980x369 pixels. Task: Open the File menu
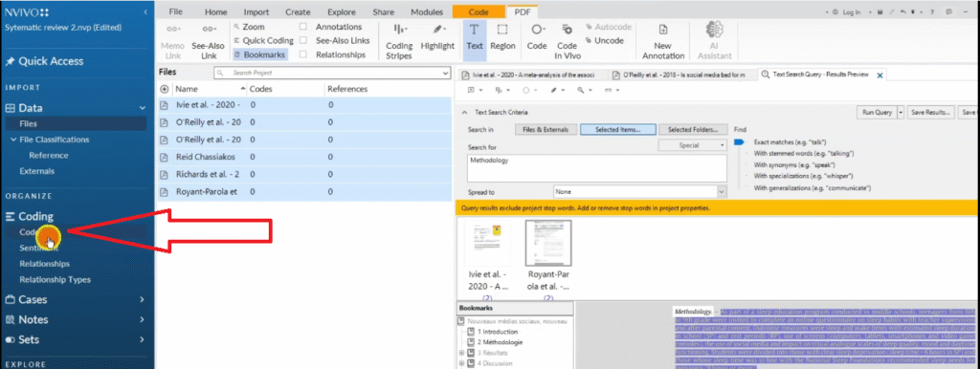click(176, 11)
